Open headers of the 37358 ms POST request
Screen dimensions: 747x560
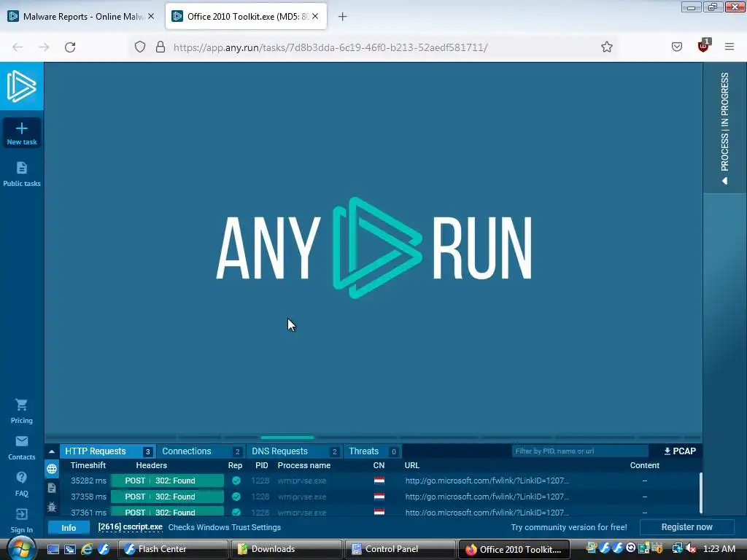point(167,497)
